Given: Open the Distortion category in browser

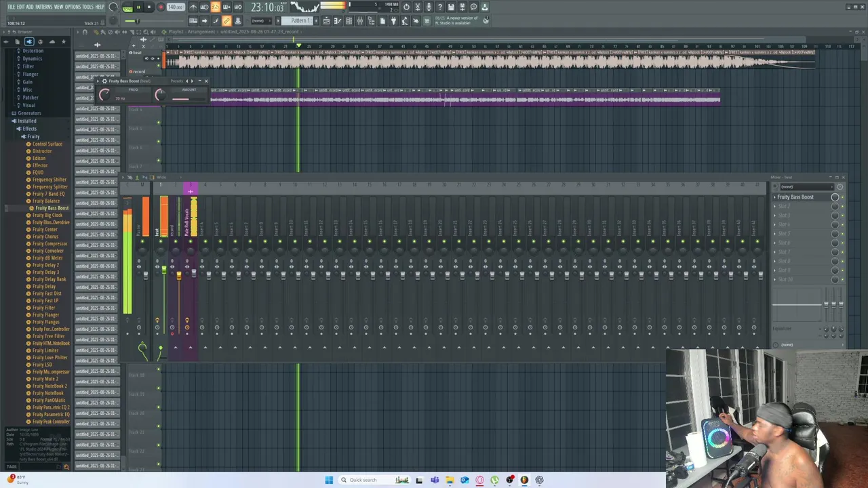Looking at the screenshot, I should point(33,51).
